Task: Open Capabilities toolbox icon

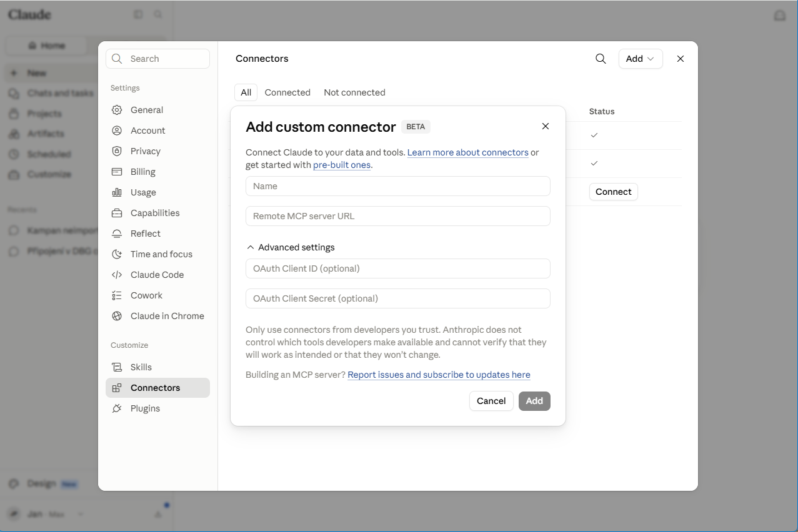Action: coord(117,213)
